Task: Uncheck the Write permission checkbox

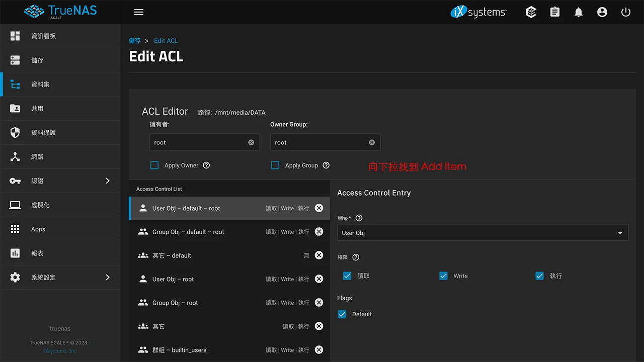Action: (x=443, y=276)
